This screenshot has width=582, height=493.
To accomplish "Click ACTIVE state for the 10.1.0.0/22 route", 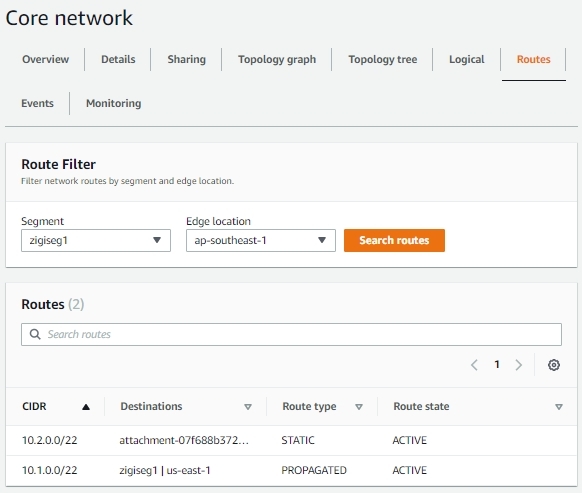I will [x=409, y=470].
